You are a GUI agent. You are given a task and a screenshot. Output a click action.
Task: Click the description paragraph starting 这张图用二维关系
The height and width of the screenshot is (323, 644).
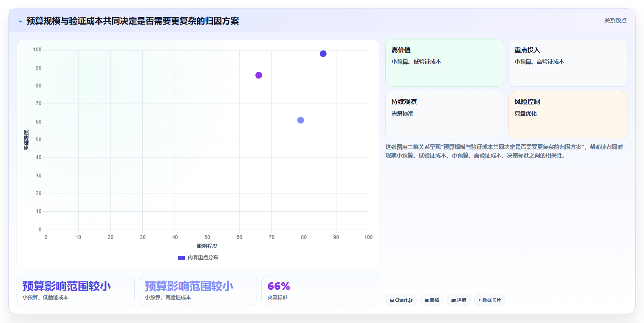[x=505, y=151]
